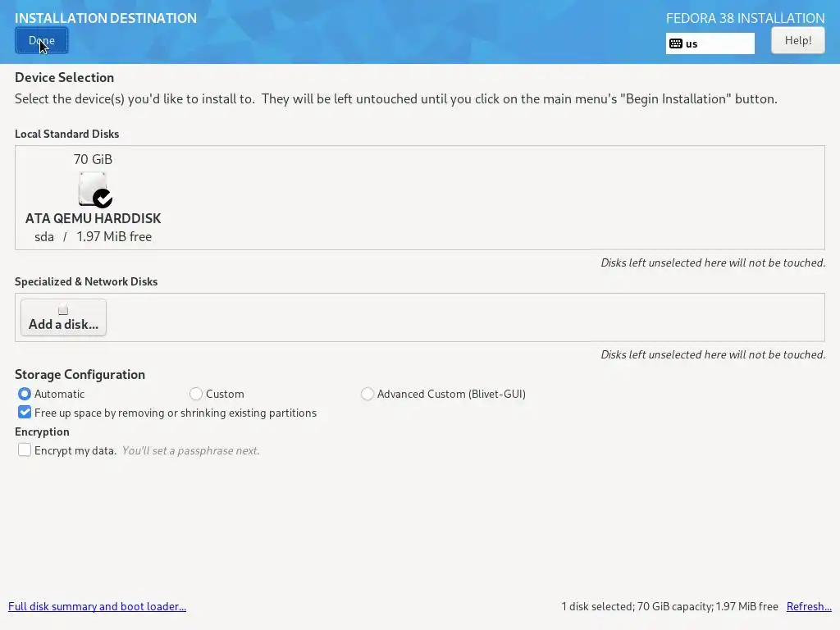Click the Device Selection heading
Image resolution: width=840 pixels, height=630 pixels.
pyautogui.click(x=64, y=78)
